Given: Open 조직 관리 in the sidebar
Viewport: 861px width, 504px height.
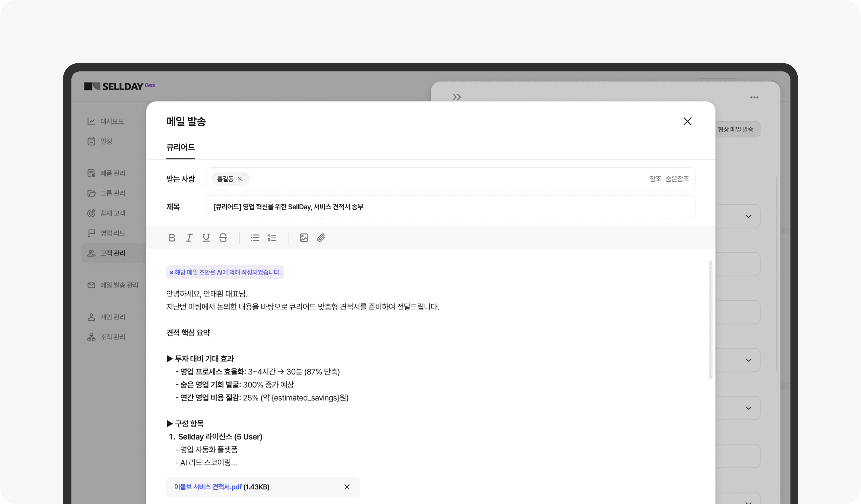Looking at the screenshot, I should (x=106, y=337).
